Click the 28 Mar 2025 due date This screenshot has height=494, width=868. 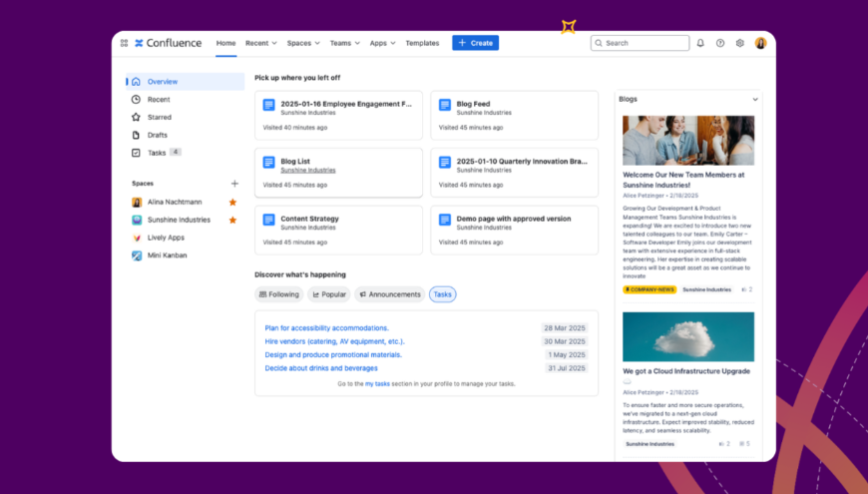564,328
